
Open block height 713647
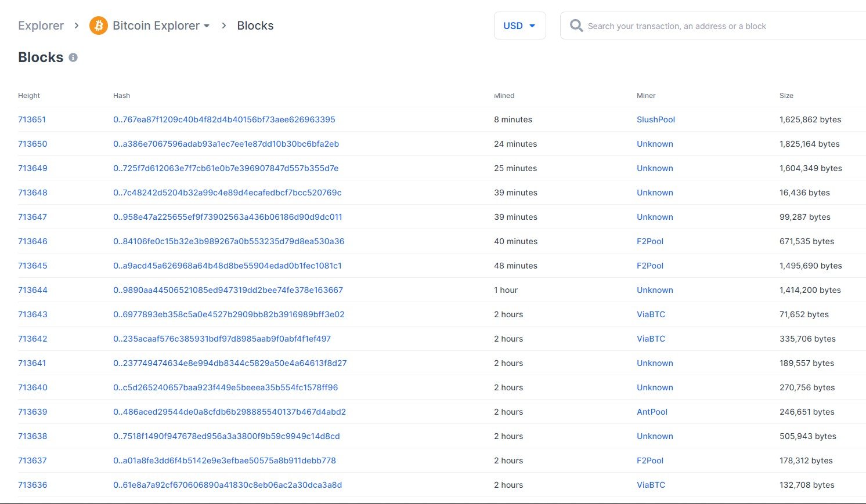pyautogui.click(x=33, y=217)
